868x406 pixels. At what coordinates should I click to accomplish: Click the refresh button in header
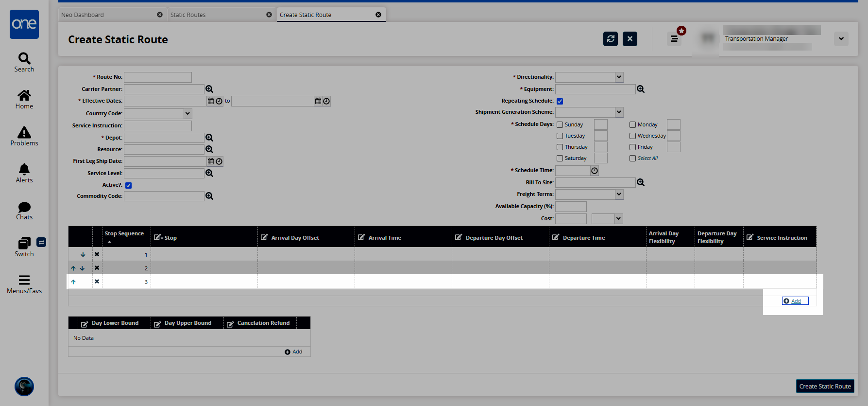[611, 39]
